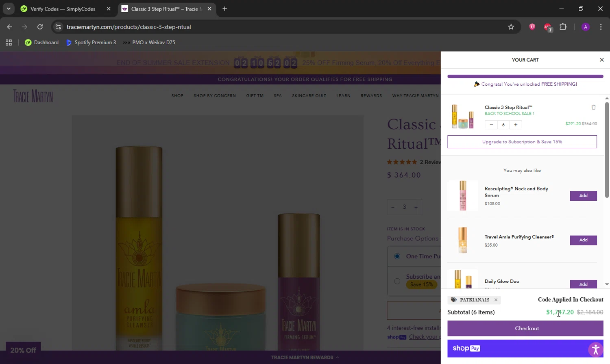Open the Extensions puzzle icon

pos(563,27)
